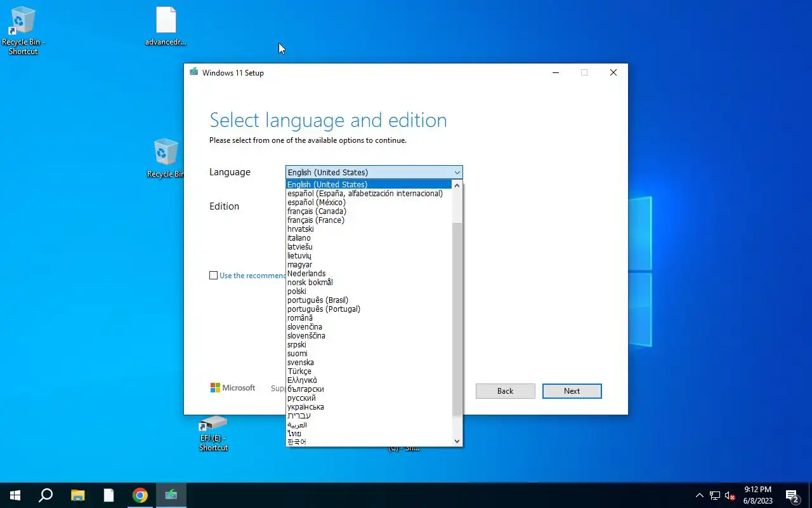Select українська language option

(369, 406)
